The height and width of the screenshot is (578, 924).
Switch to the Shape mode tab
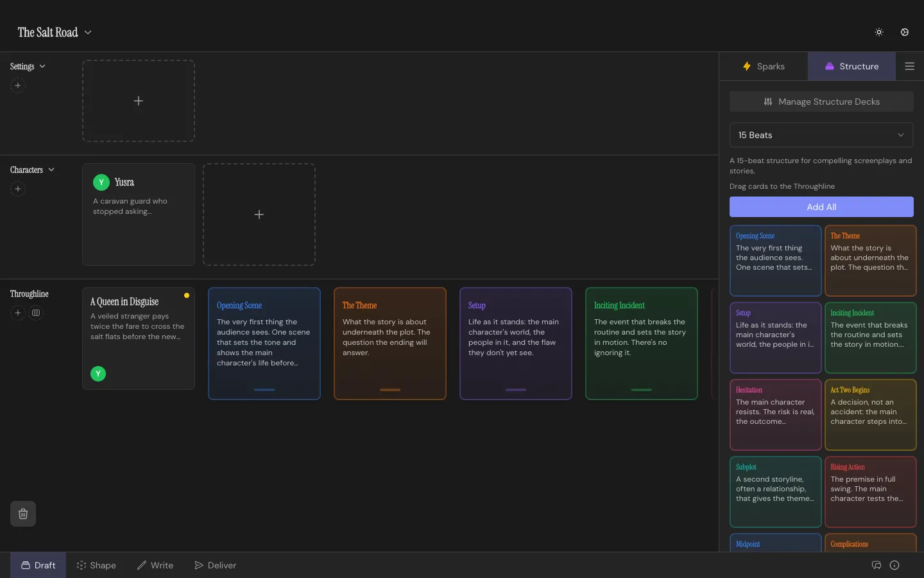[x=96, y=565]
